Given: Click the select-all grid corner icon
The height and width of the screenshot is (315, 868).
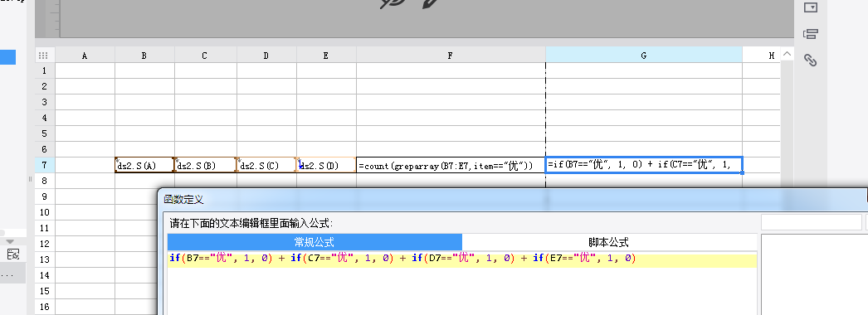Looking at the screenshot, I should (x=43, y=56).
